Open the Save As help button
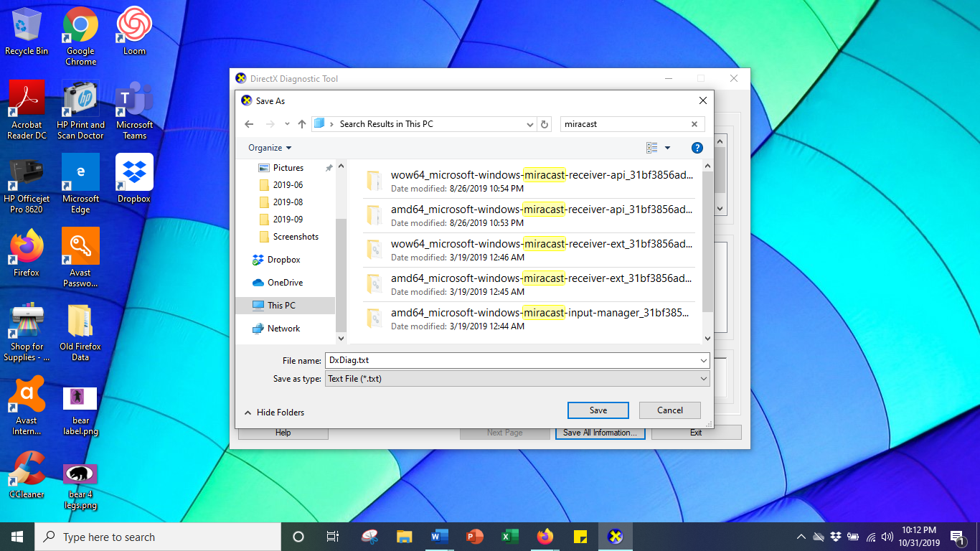 click(697, 148)
